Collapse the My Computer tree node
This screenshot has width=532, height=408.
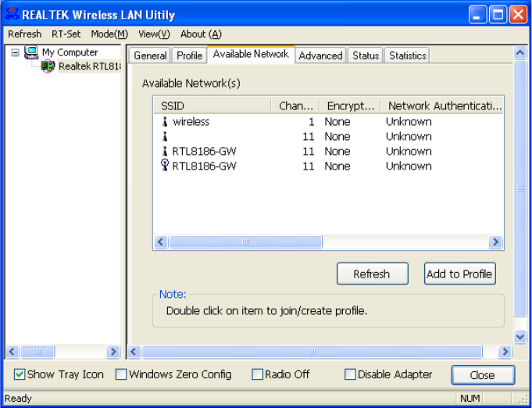[x=16, y=52]
